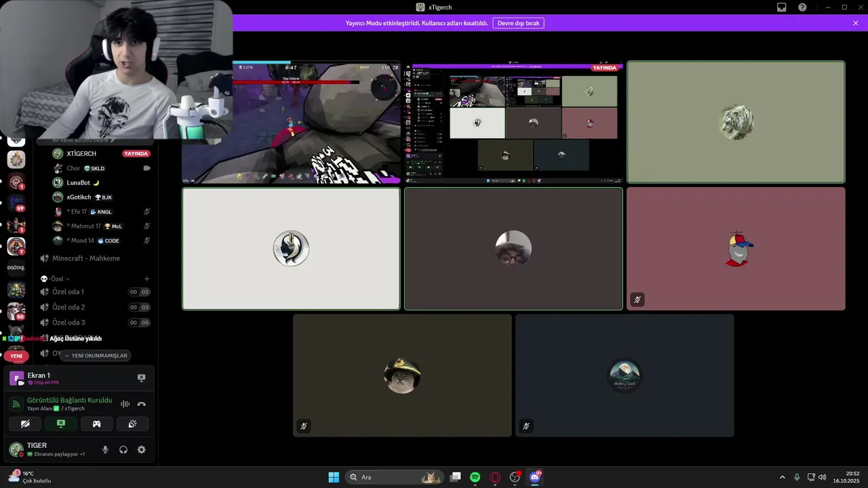Join the Özel oda 1 voice channel
The width and height of the screenshot is (868, 488).
click(x=95, y=291)
